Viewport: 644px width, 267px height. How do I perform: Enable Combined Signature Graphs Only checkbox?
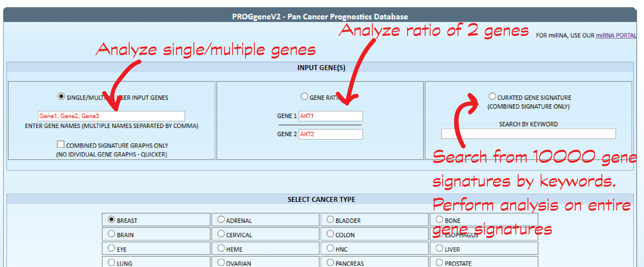(x=61, y=145)
